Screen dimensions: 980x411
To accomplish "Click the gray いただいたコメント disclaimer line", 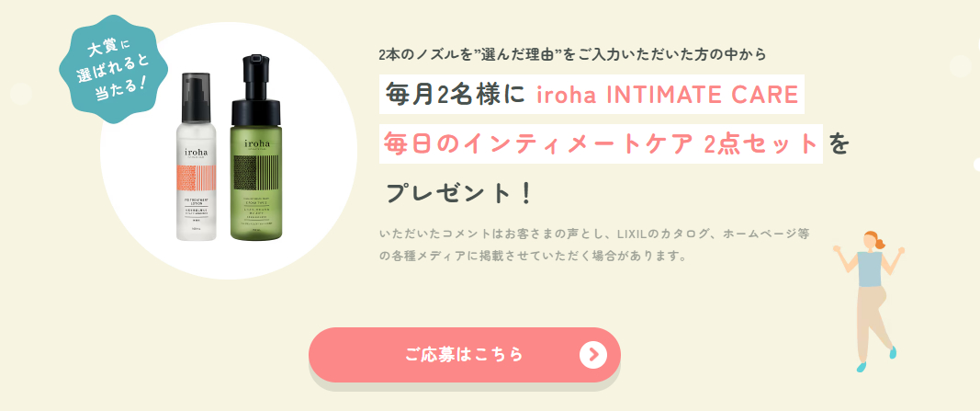I will pos(594,234).
